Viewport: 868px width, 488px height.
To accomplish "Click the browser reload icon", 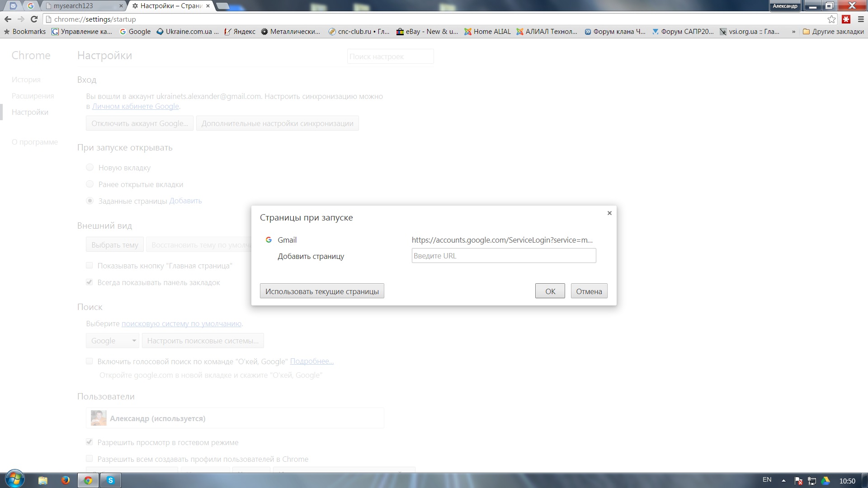I will pos(34,19).
